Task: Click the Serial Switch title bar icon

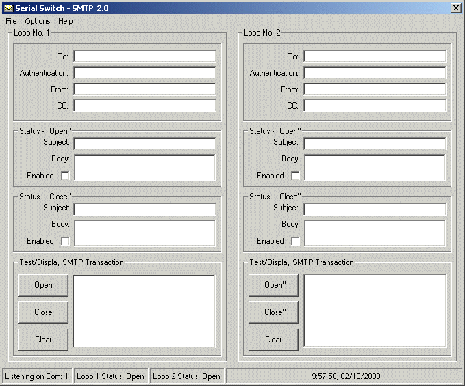Action: tap(8, 8)
